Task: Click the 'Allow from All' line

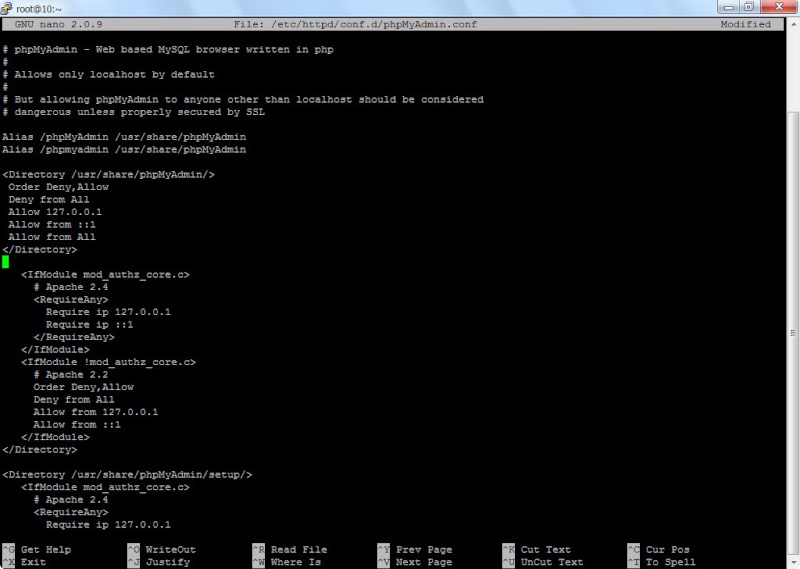Action: click(x=52, y=237)
